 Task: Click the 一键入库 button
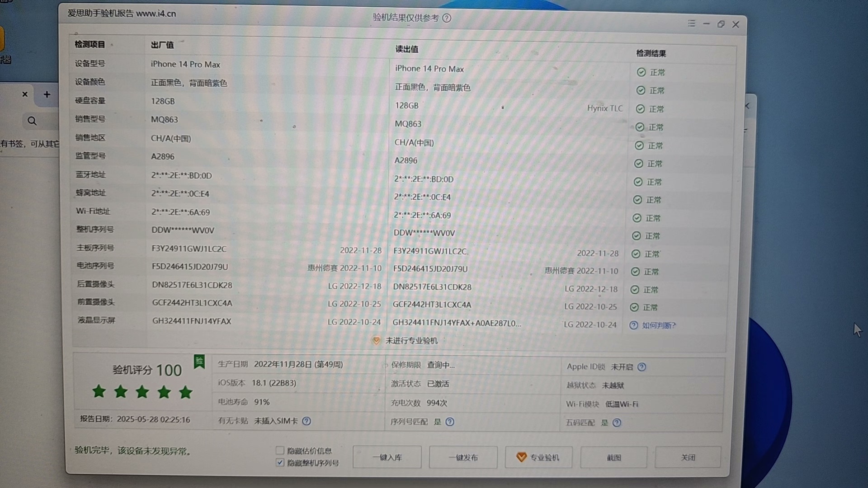387,457
